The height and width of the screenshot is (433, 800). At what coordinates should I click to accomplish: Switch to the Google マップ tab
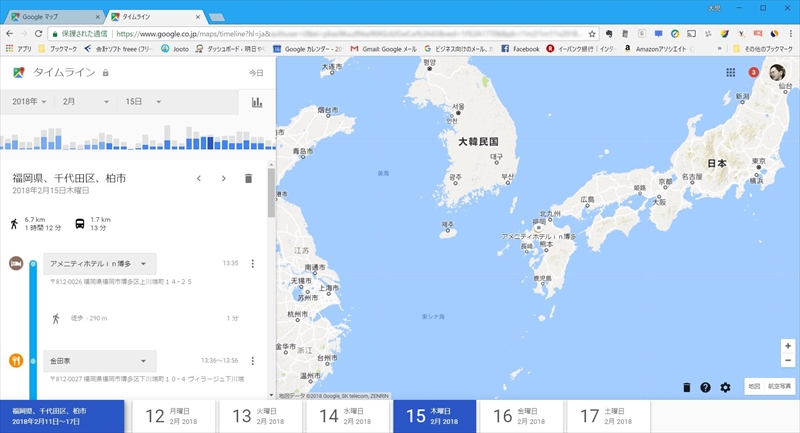tap(55, 17)
